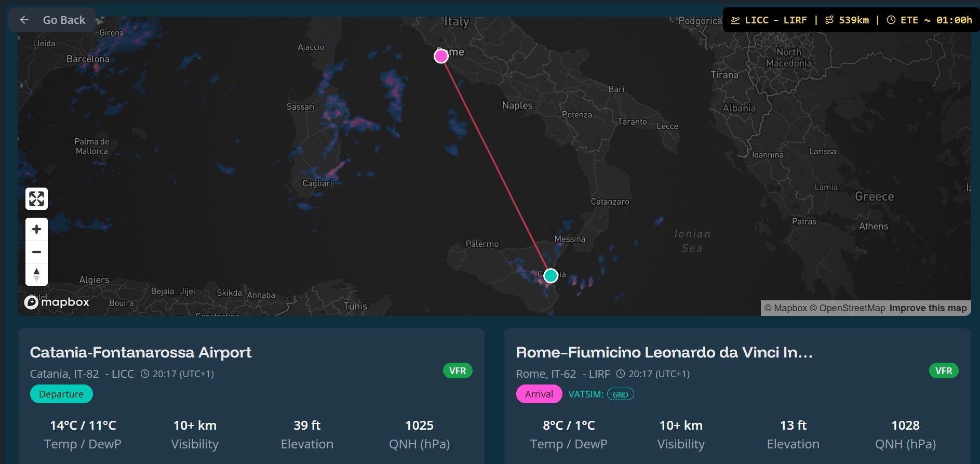Select the pink Arrival tag
The width and height of the screenshot is (980, 464).
539,394
